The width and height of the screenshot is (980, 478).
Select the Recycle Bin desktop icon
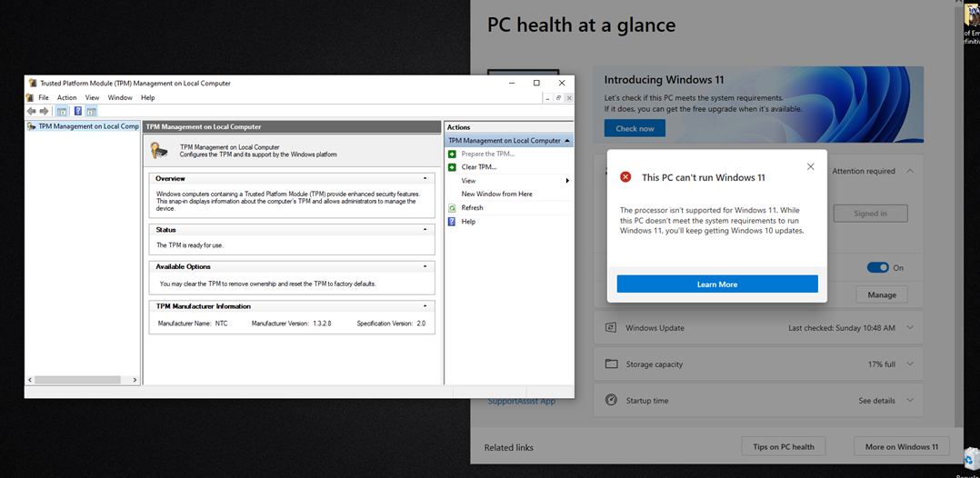972,459
